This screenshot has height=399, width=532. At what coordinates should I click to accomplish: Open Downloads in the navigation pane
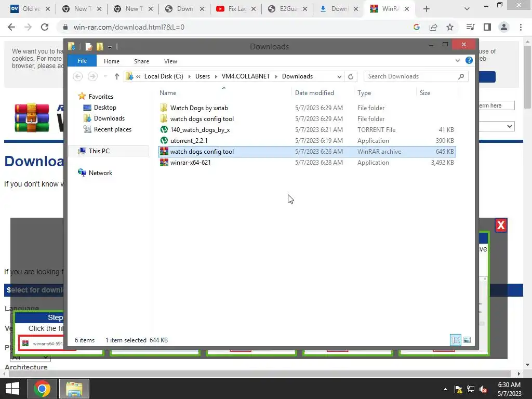coord(109,118)
